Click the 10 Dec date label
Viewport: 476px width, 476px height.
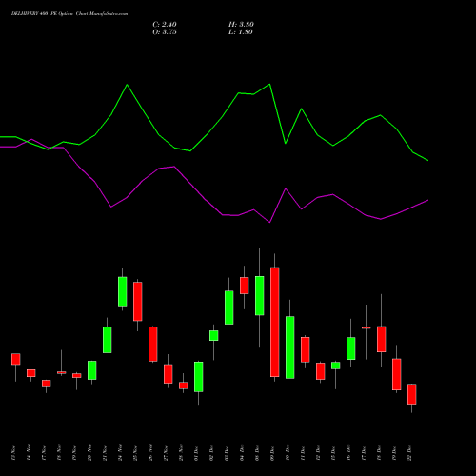[288, 453]
